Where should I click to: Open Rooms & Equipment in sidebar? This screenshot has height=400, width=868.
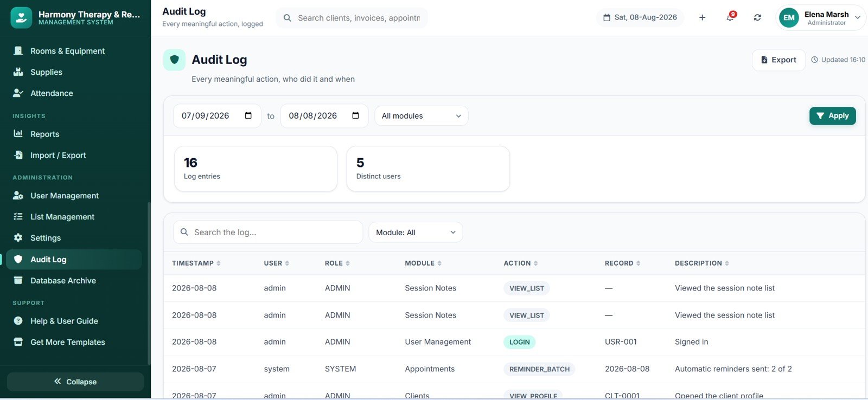click(x=74, y=51)
